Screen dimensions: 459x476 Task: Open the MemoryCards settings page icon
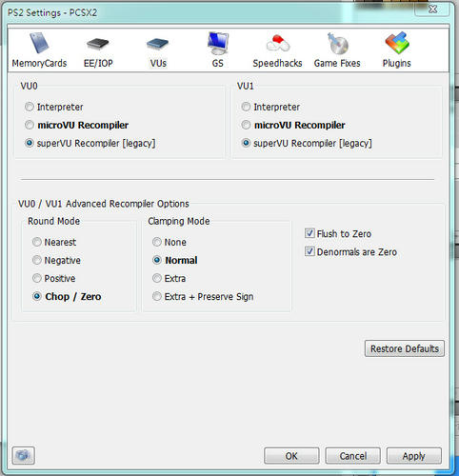(x=39, y=43)
